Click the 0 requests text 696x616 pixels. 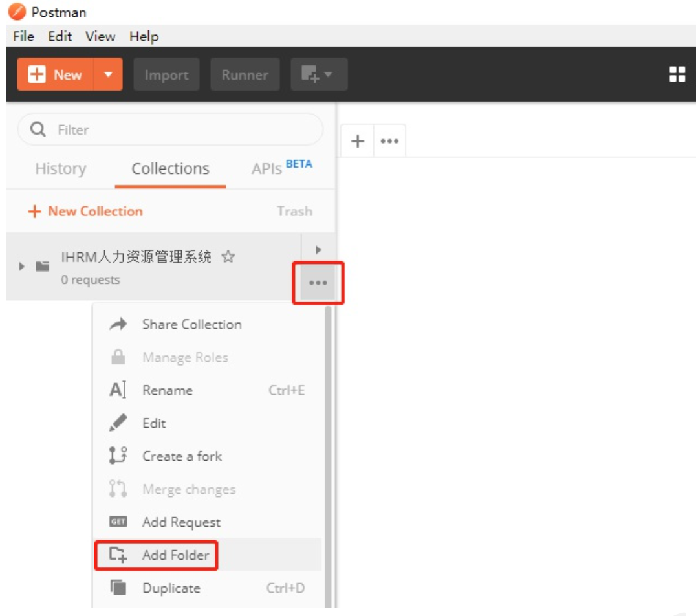[x=90, y=280]
